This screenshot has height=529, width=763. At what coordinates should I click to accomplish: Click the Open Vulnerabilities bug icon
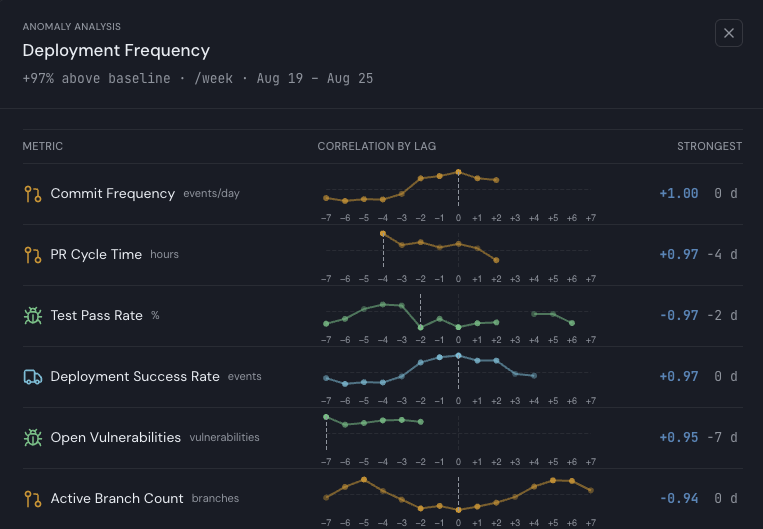click(33, 438)
